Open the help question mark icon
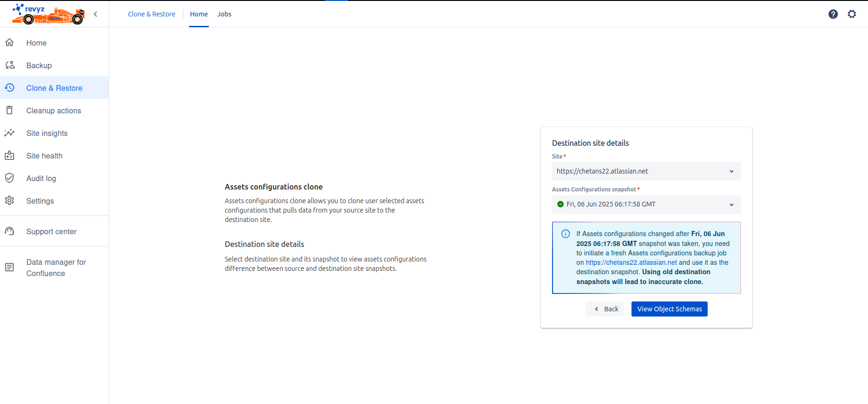868x404 pixels. pyautogui.click(x=833, y=14)
